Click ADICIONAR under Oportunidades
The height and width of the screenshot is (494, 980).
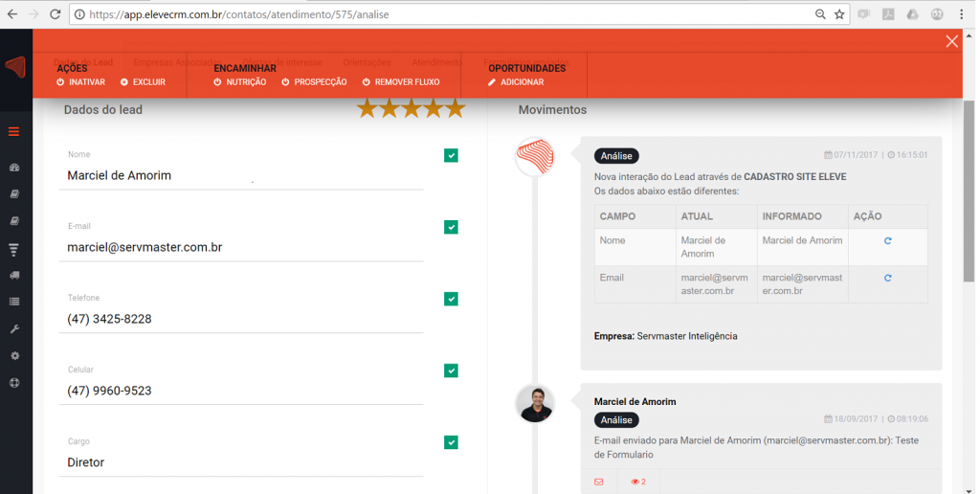[516, 82]
